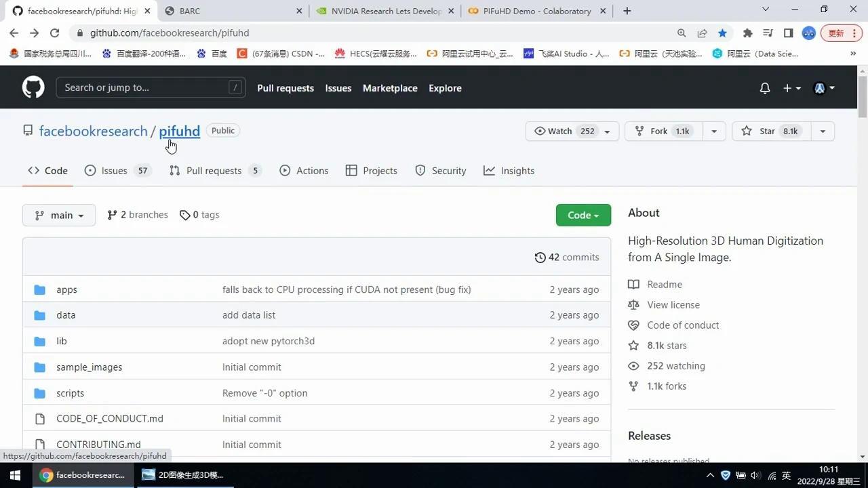Open the notifications bell
Viewport: 868px width, 488px height.
765,88
